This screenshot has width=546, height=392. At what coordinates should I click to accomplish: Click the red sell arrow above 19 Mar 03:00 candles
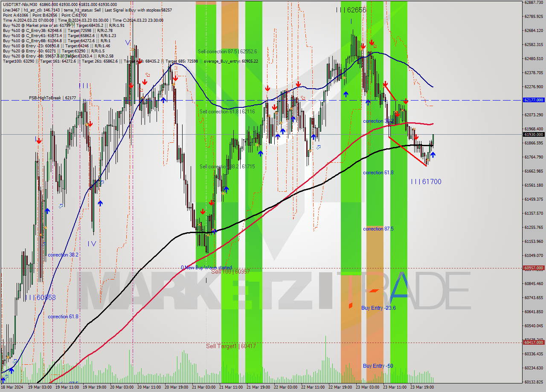pyautogui.click(x=39, y=141)
